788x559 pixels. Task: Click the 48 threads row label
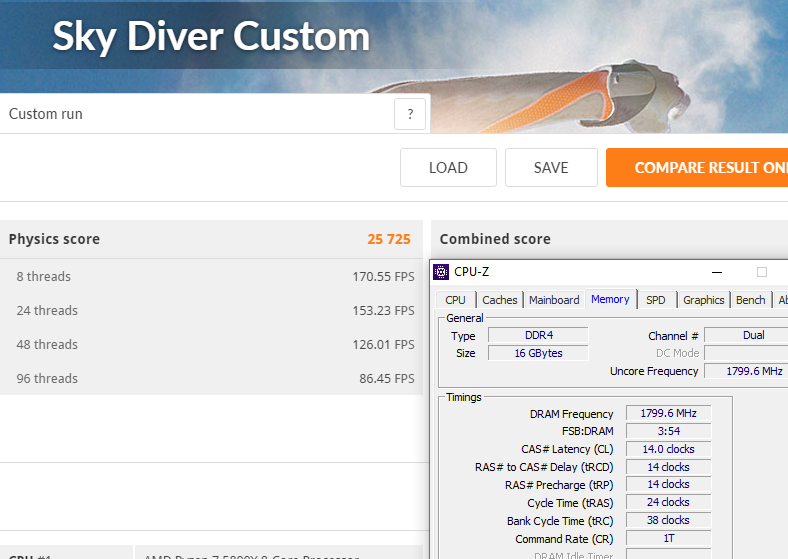point(47,345)
